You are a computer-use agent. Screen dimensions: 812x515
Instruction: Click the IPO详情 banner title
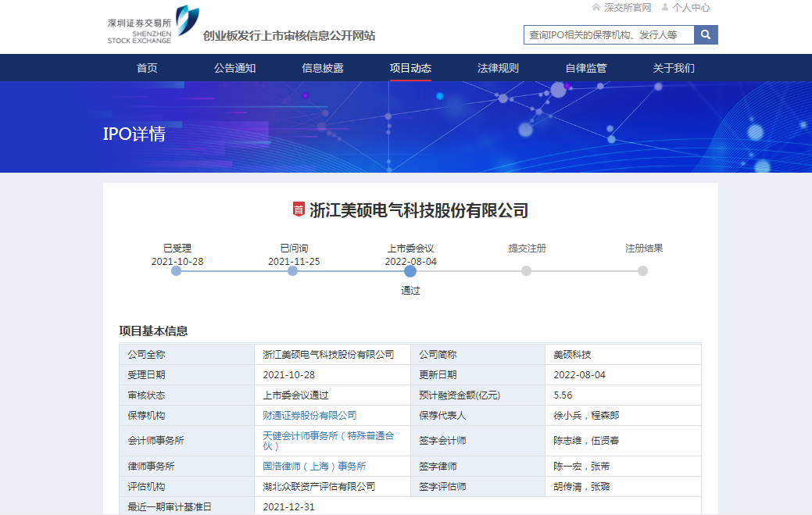point(134,134)
